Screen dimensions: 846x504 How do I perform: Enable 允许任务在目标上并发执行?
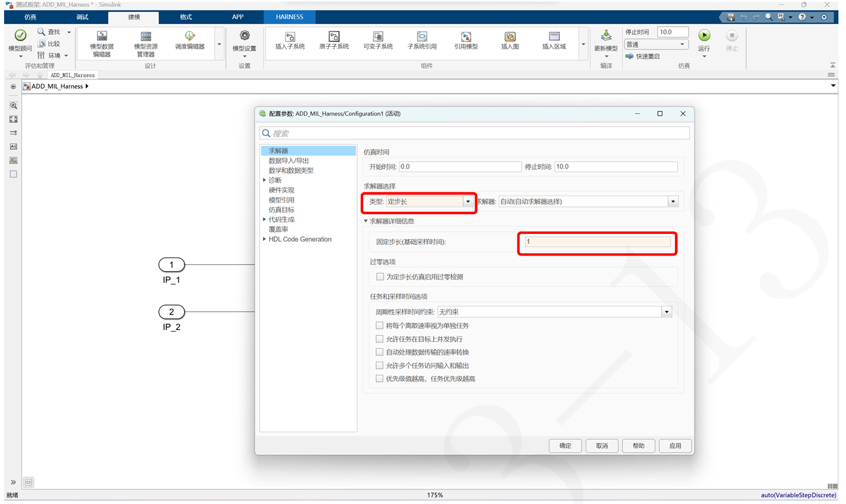point(380,338)
